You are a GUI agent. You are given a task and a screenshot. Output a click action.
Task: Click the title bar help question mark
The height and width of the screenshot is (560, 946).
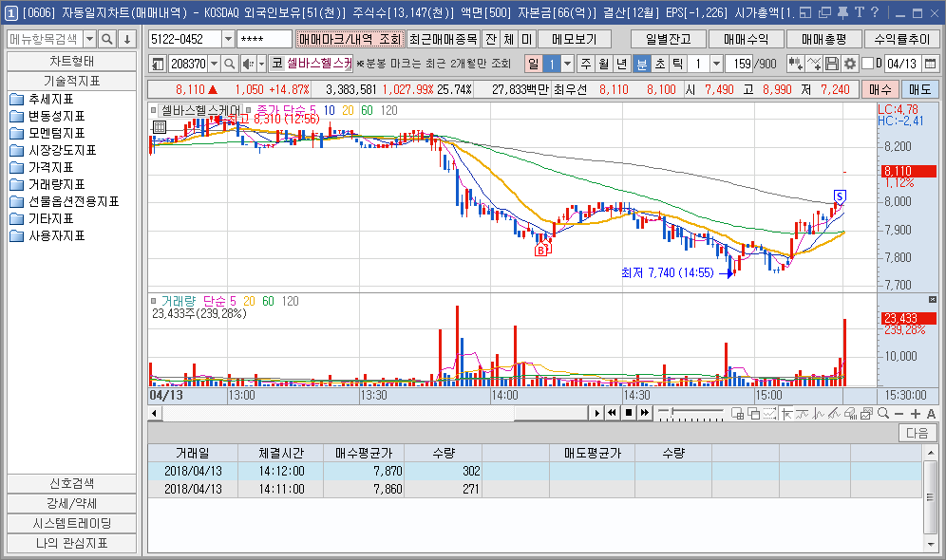tap(875, 12)
